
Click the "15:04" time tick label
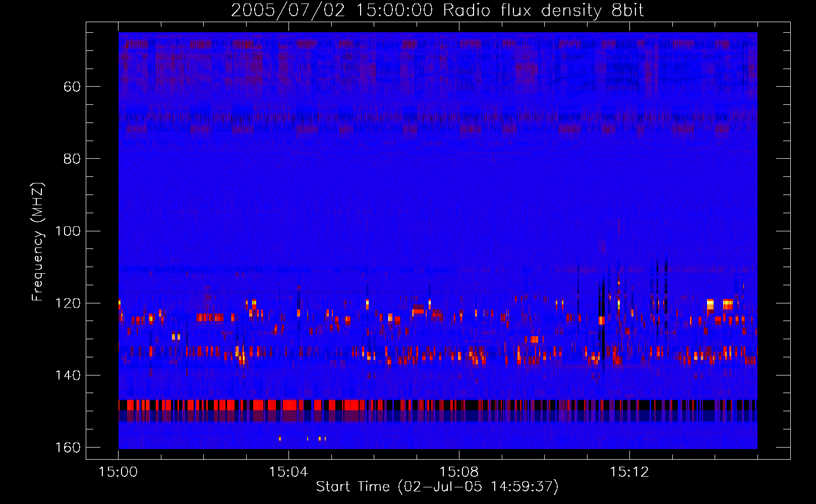[x=288, y=472]
